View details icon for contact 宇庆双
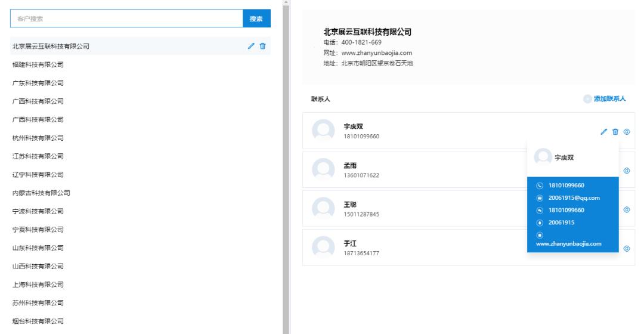The width and height of the screenshot is (644, 334). (627, 132)
